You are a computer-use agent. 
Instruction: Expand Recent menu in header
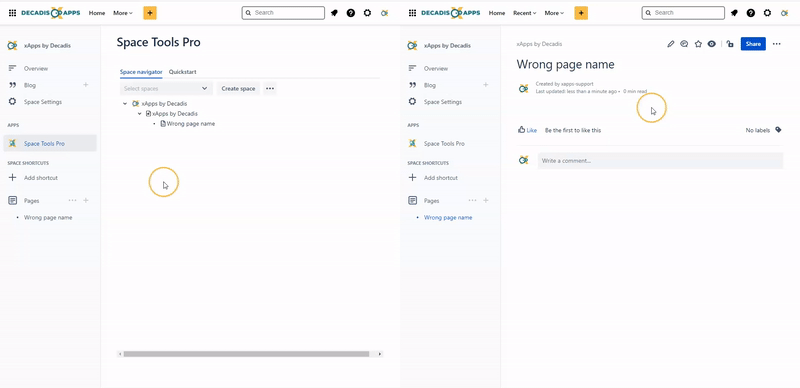(524, 13)
